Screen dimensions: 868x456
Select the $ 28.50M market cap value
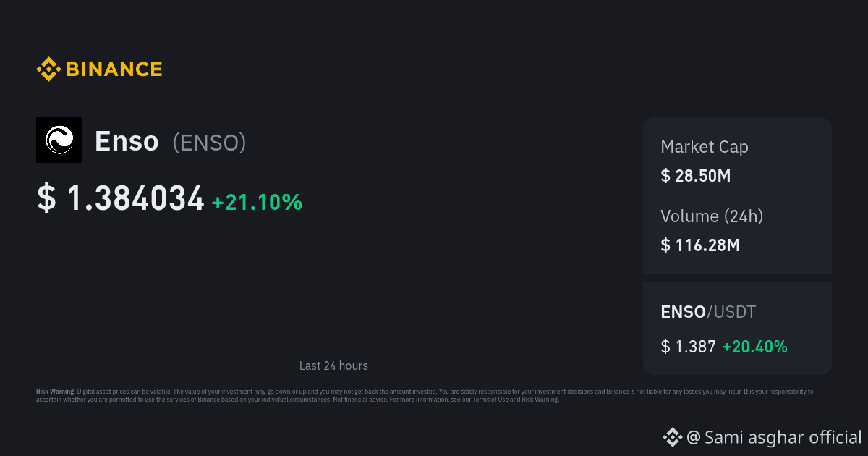coord(695,175)
